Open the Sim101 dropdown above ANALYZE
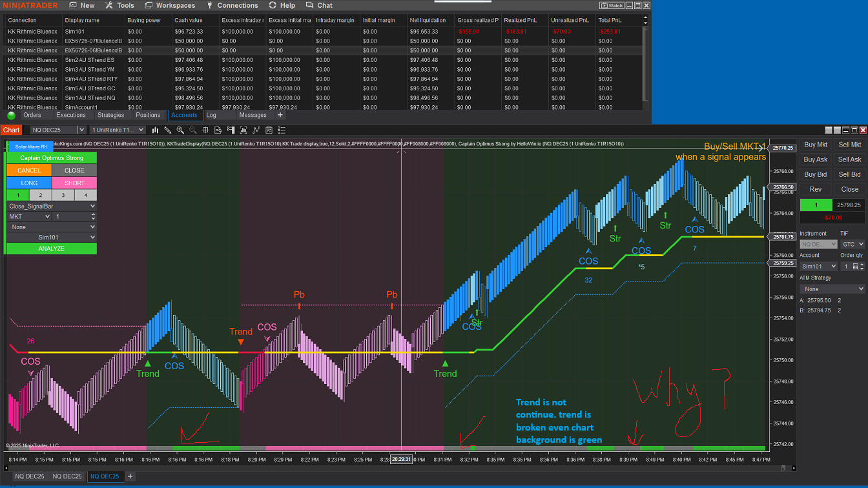868x488 pixels. (x=52, y=238)
